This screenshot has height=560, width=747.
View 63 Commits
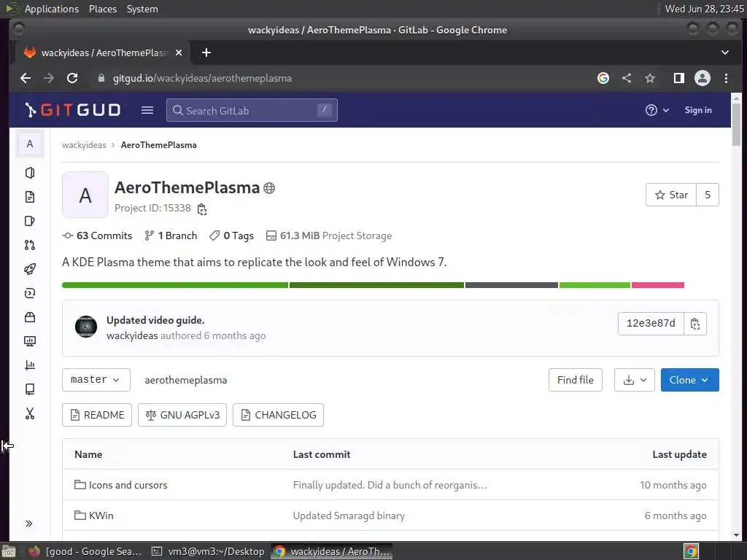click(97, 236)
